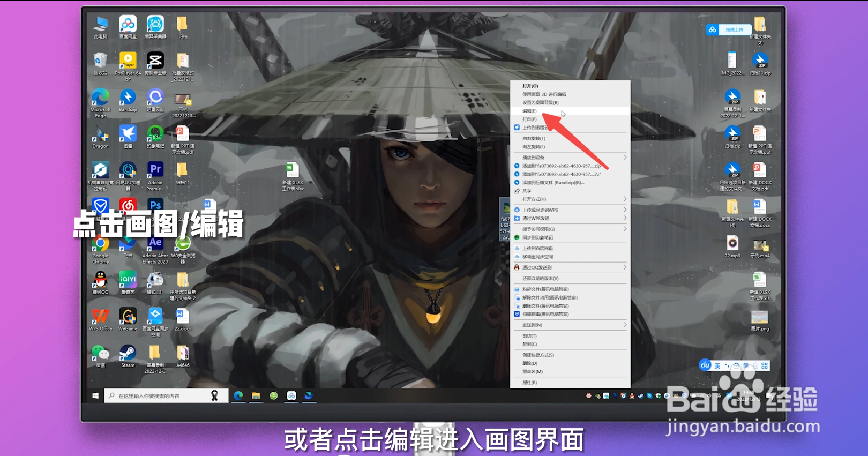Screen dimensions: 868x456
Task: Select 格式工厂 desktop icon
Action: pyautogui.click(x=155, y=283)
